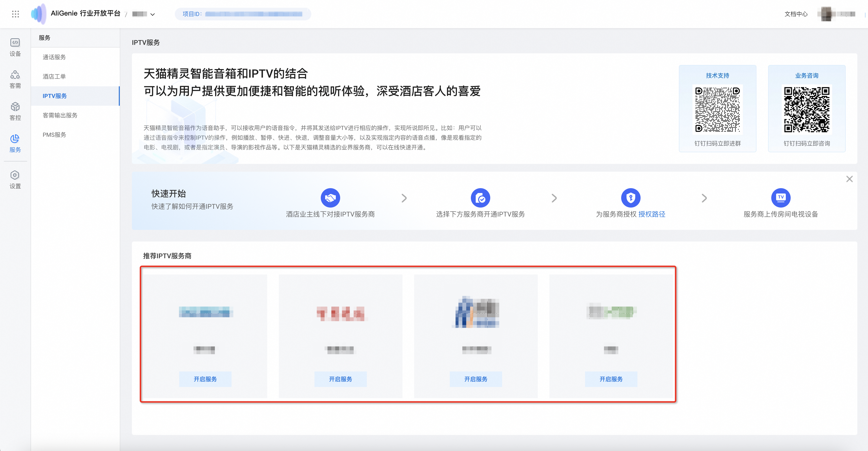
Task: Click the handshake step icon
Action: tap(330, 198)
